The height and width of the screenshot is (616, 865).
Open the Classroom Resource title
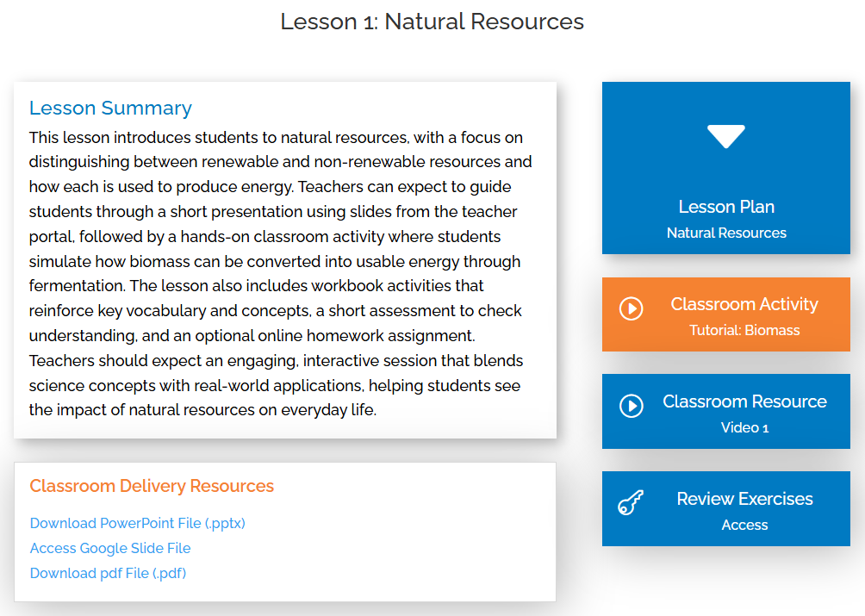click(744, 401)
